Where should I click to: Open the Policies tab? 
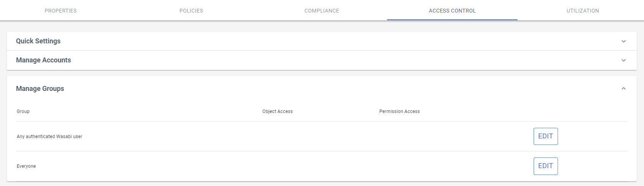point(191,11)
